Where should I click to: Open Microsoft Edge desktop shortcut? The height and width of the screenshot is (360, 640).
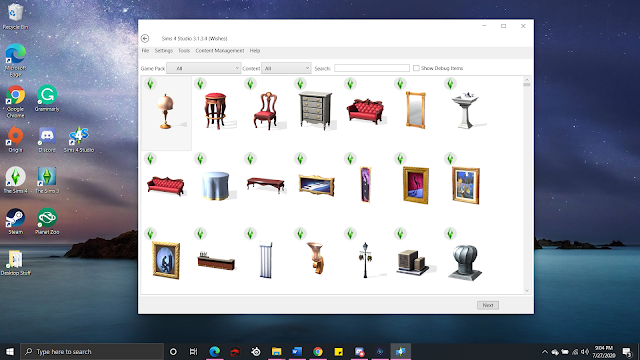coord(15,60)
